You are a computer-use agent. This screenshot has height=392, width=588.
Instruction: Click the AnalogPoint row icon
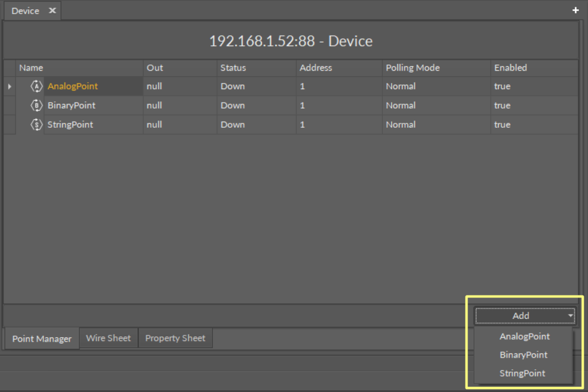pyautogui.click(x=36, y=87)
